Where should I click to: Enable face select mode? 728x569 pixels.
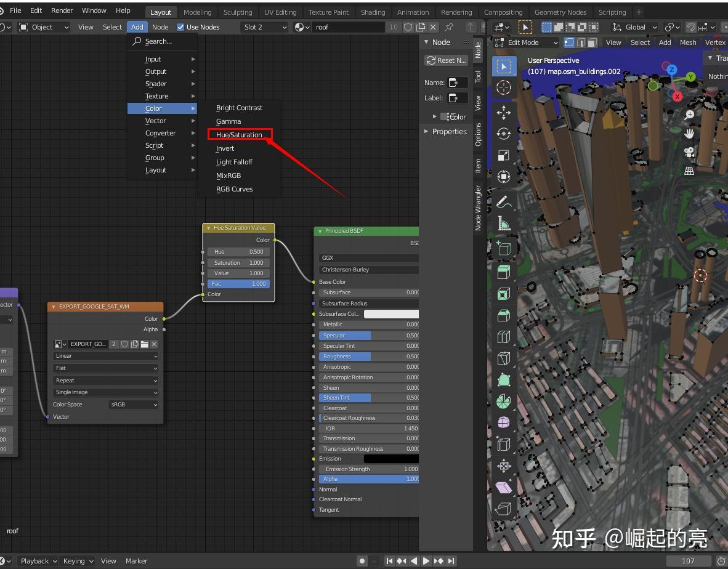tap(592, 42)
